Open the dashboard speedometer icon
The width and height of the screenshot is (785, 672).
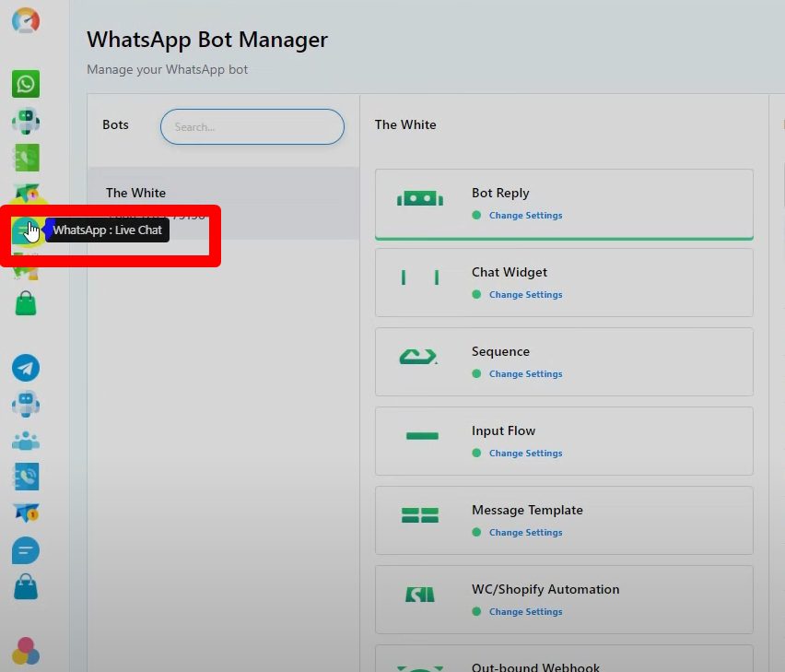click(x=26, y=20)
